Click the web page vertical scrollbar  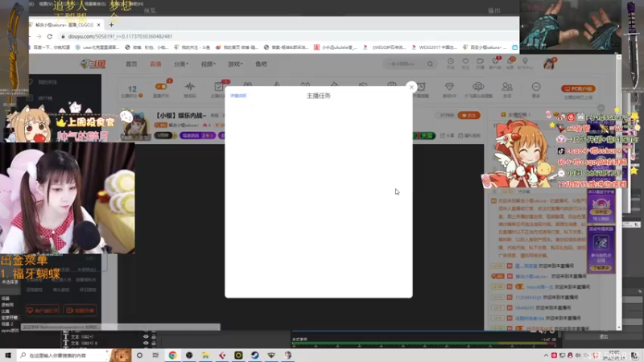pyautogui.click(x=619, y=192)
